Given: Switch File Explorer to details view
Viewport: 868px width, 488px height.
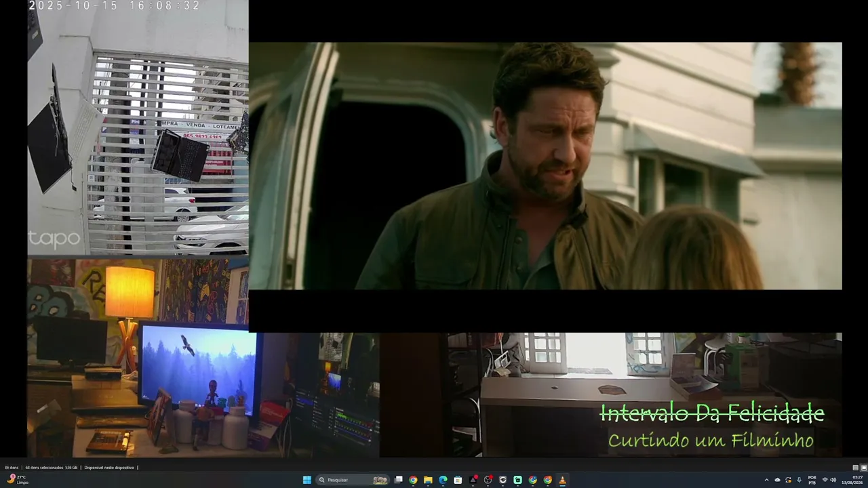Looking at the screenshot, I should [856, 468].
